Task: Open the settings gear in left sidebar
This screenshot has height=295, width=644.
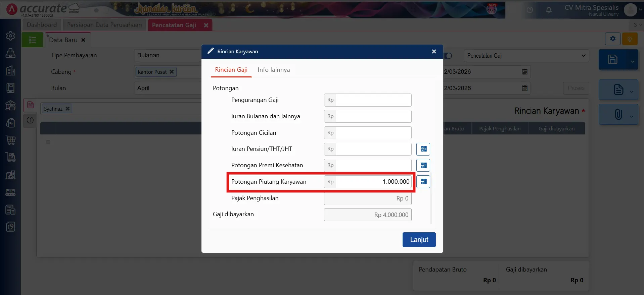Action: (x=10, y=36)
